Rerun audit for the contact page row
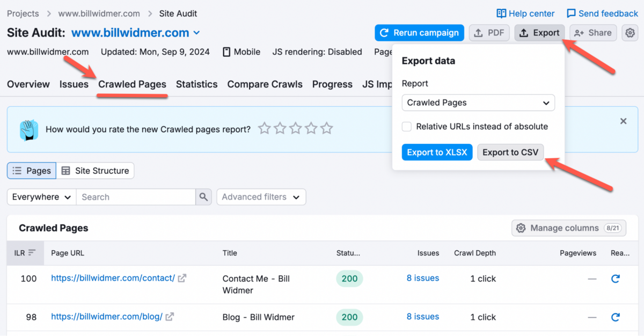Image resolution: width=644 pixels, height=336 pixels. (x=616, y=279)
